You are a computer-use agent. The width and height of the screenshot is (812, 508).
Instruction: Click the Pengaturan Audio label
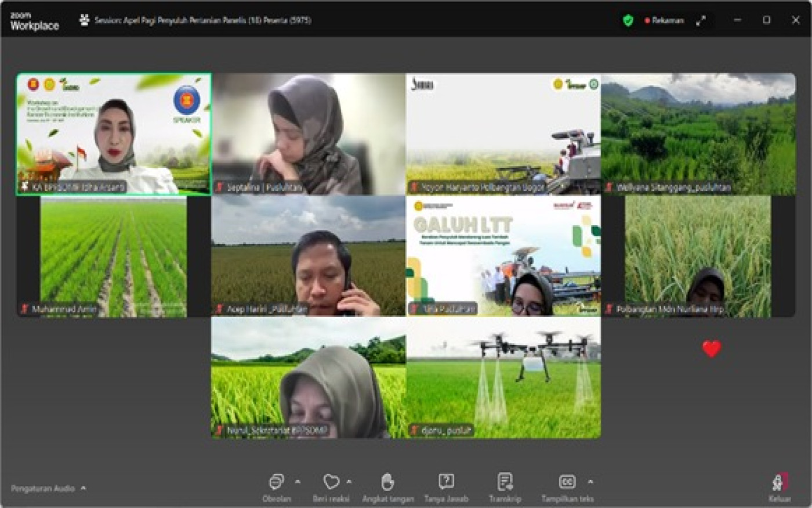click(43, 488)
